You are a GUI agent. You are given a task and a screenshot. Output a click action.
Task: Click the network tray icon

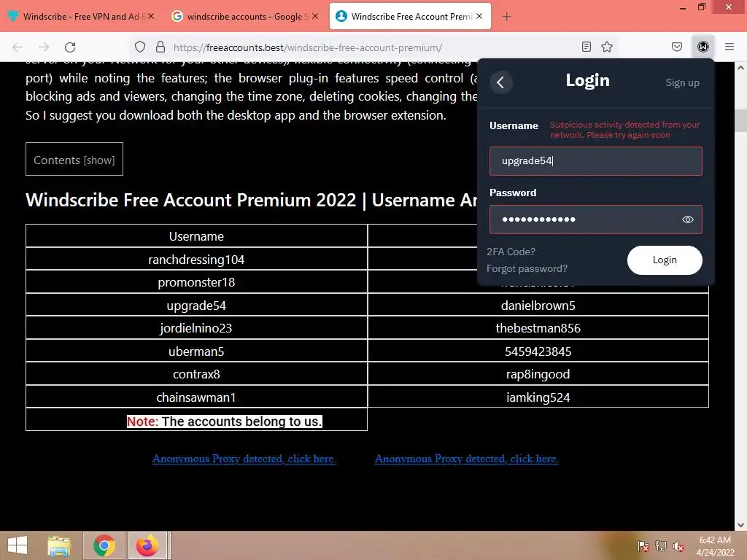[661, 546]
